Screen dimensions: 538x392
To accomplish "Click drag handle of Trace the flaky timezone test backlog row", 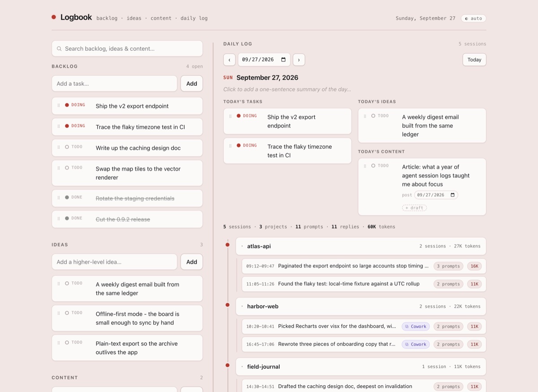I will tap(59, 126).
